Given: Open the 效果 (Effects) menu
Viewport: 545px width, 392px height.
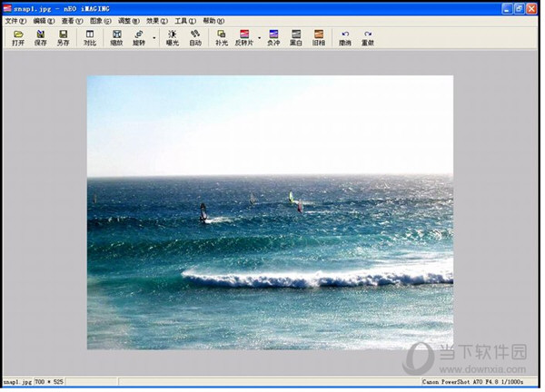Looking at the screenshot, I should pos(155,20).
